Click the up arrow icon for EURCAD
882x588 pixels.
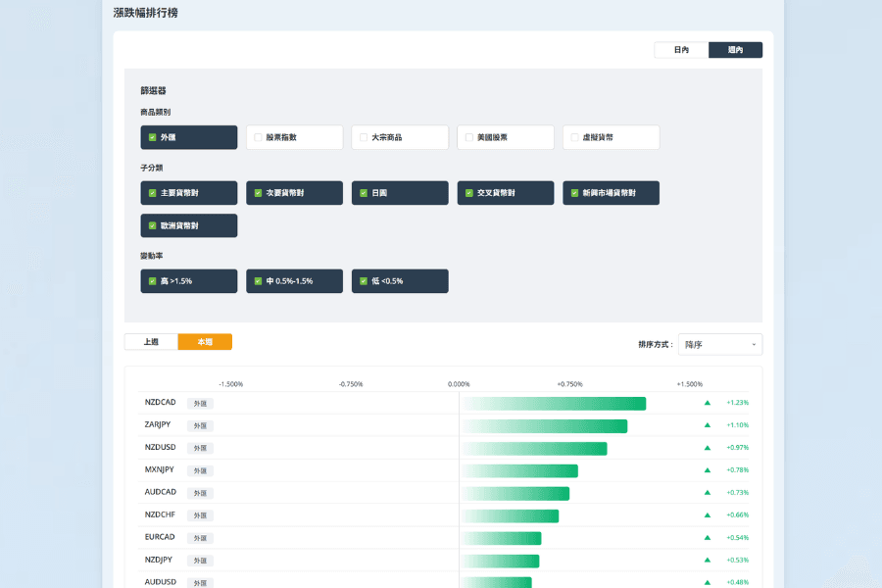pos(708,538)
